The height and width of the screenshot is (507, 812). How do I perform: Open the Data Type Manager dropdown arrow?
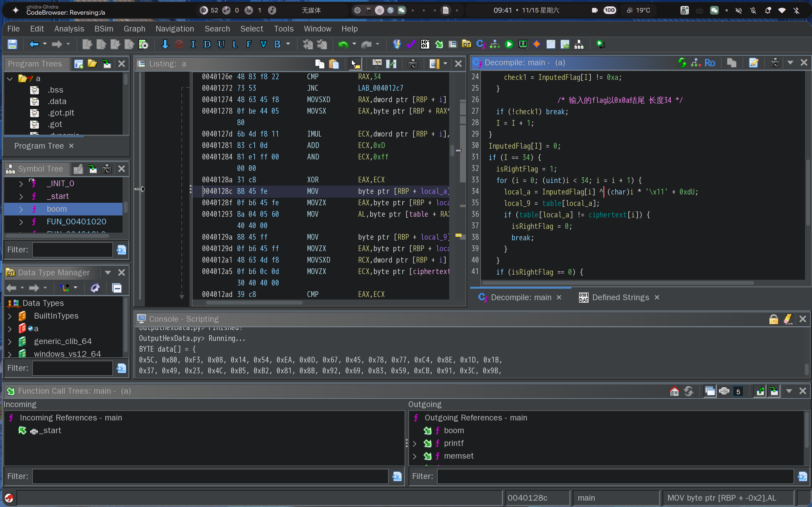pos(108,272)
